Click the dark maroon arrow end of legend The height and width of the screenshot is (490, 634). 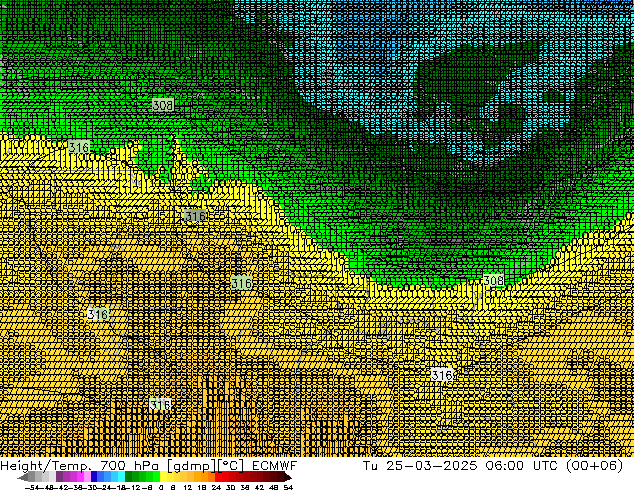(287, 477)
